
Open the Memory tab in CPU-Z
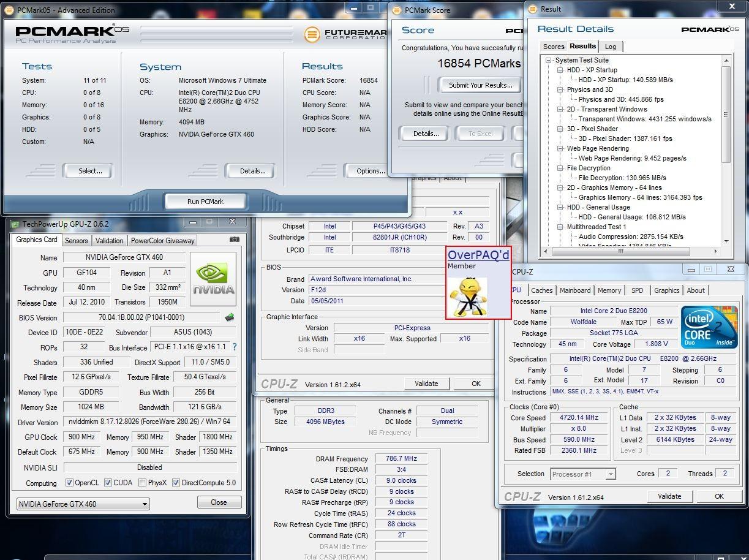[609, 290]
